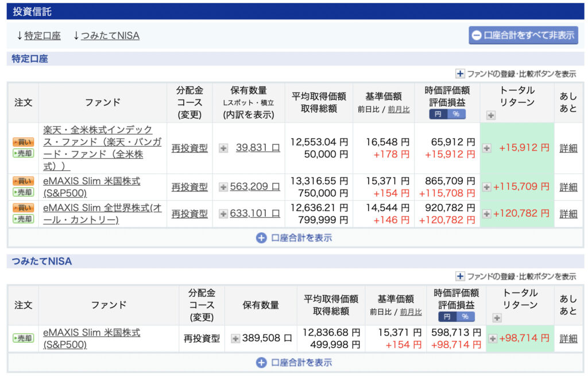Click 再投資型 text in つみたてNISA row
Screen dimensions: 588x376
click(x=202, y=339)
